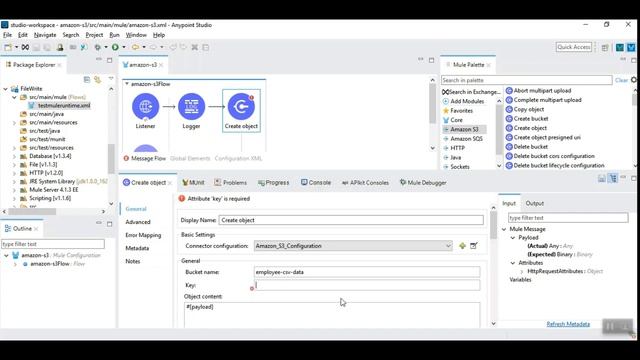This screenshot has height=360, width=640.
Task: Open the File menu
Action: pos(7,35)
